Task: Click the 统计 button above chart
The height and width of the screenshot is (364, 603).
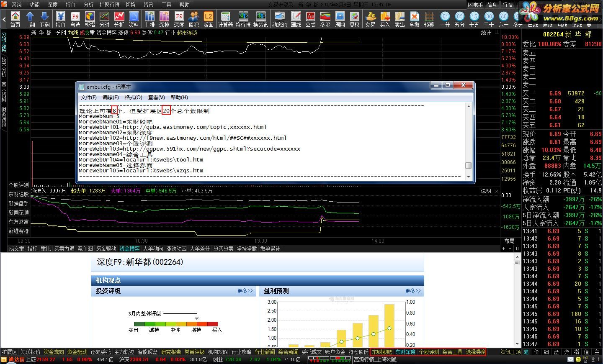Action: (x=486, y=33)
